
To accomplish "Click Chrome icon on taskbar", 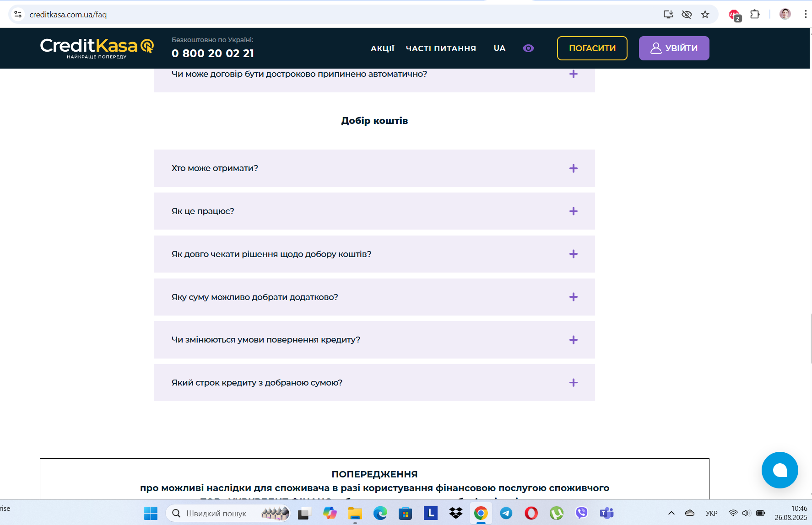I will pyautogui.click(x=481, y=513).
